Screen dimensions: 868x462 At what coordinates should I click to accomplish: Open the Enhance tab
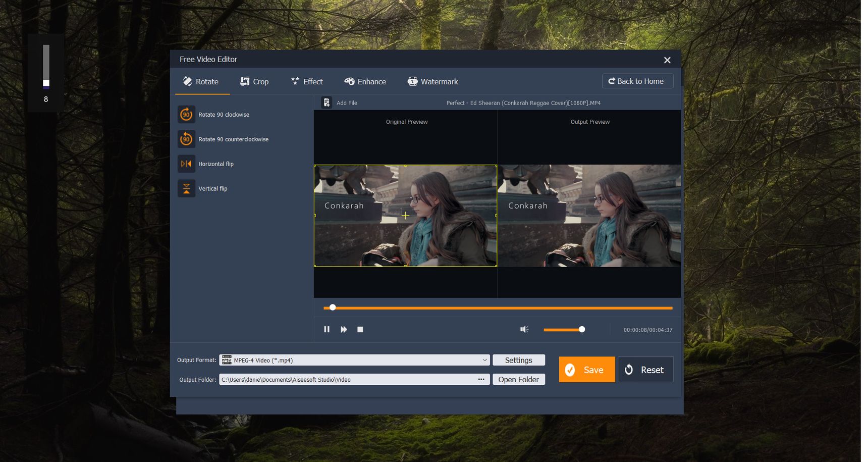click(x=365, y=81)
